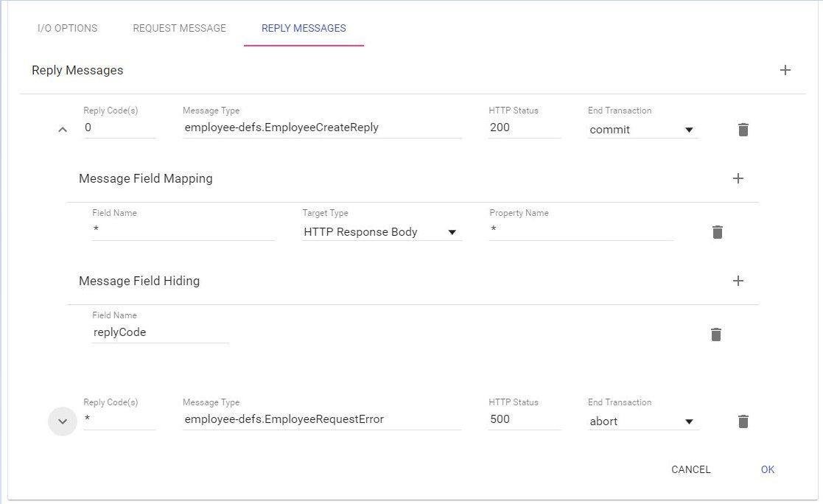Click the Cancel button

point(690,469)
